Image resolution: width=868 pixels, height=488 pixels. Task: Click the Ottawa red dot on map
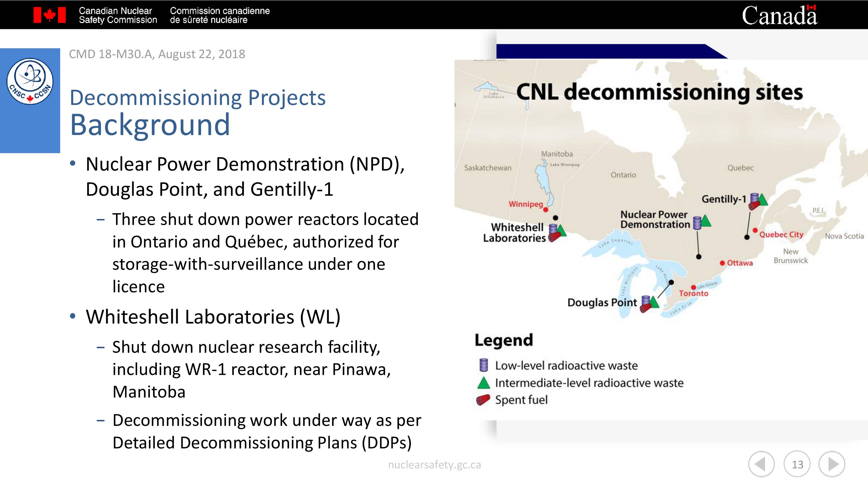(722, 263)
